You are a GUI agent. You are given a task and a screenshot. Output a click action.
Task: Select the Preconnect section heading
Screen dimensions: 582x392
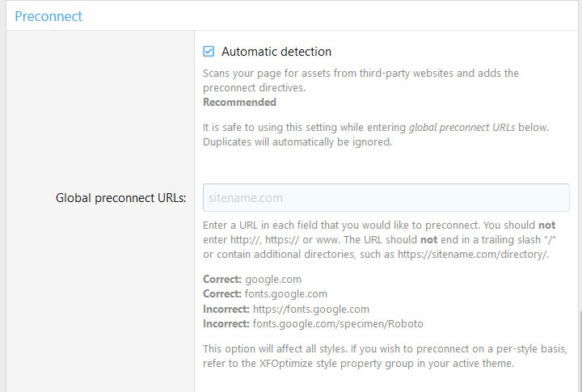pos(48,15)
